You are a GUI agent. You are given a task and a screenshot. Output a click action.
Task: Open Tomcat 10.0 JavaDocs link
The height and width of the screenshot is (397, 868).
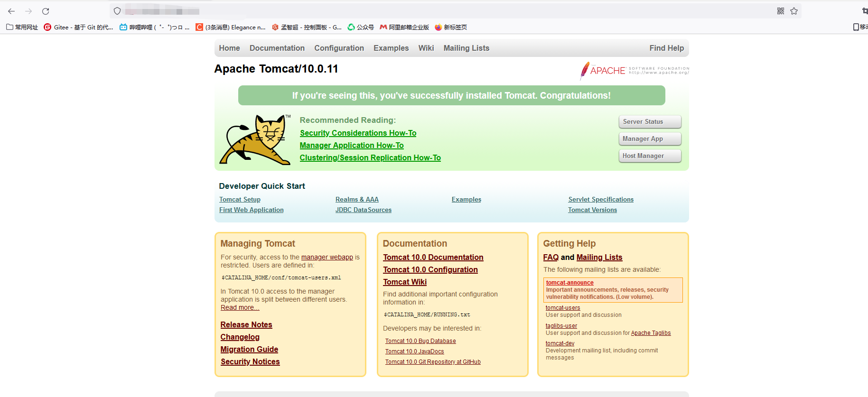tap(415, 351)
